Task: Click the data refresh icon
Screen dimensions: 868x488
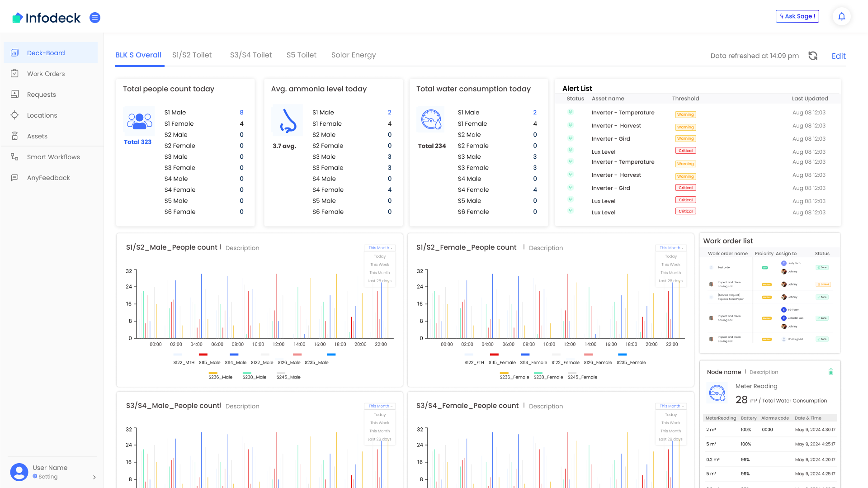Action: tap(813, 56)
